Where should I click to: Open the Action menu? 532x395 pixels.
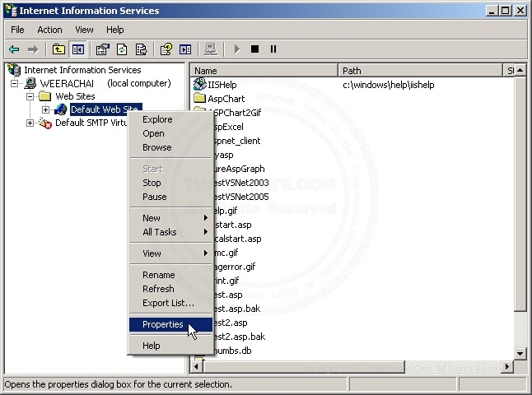click(49, 30)
